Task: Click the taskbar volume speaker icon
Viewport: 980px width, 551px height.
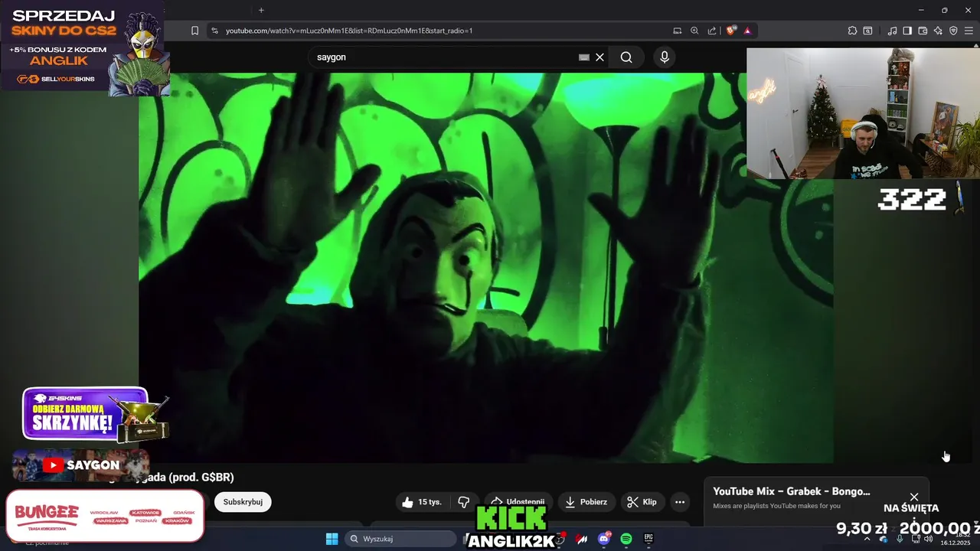Action: [929, 539]
